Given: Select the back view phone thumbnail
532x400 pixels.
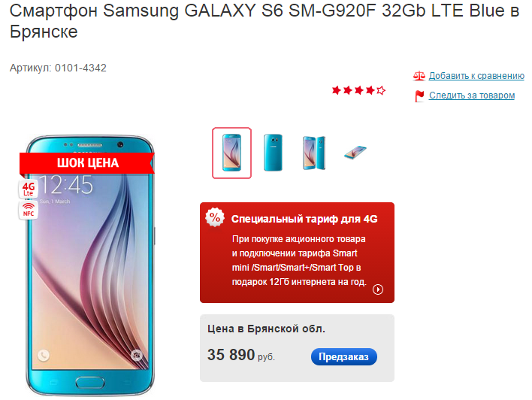Looking at the screenshot, I should point(273,153).
